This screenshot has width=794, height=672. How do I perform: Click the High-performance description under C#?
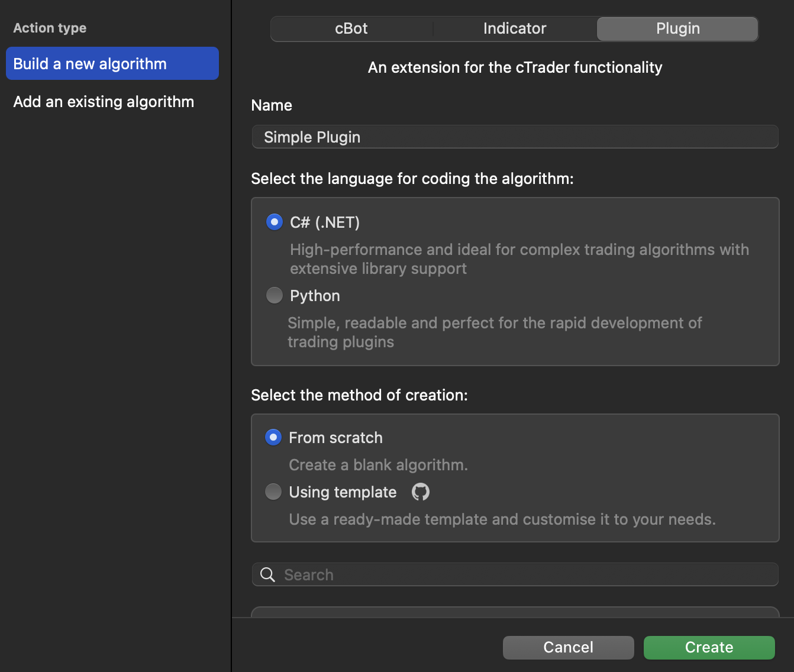coord(519,259)
